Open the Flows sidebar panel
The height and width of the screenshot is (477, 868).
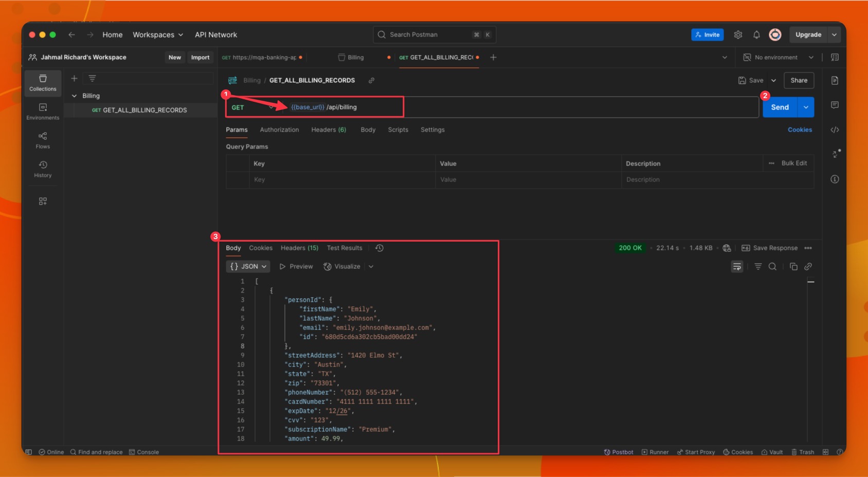point(43,140)
